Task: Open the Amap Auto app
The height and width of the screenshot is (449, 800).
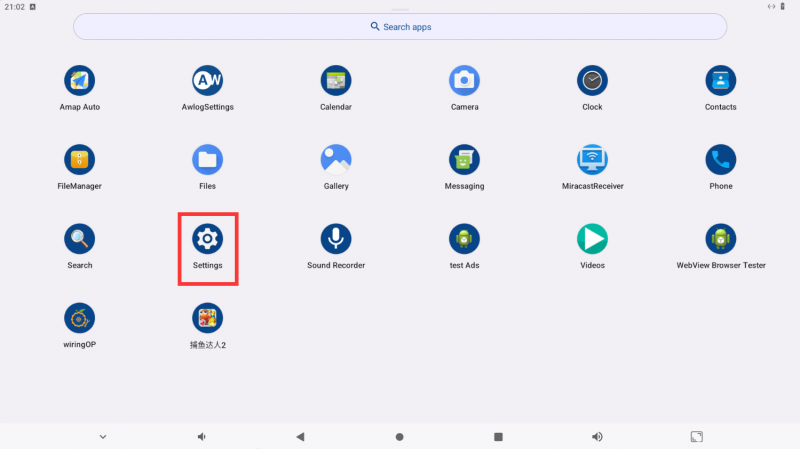Action: click(x=79, y=81)
